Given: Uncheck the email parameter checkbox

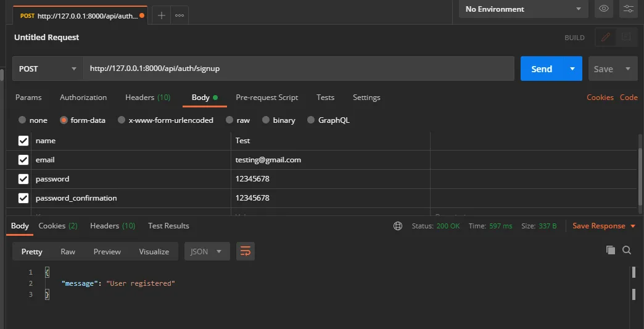Looking at the screenshot, I should point(23,160).
